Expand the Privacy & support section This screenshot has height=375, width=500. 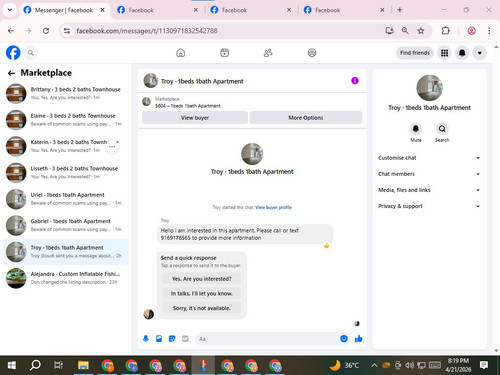tap(429, 206)
